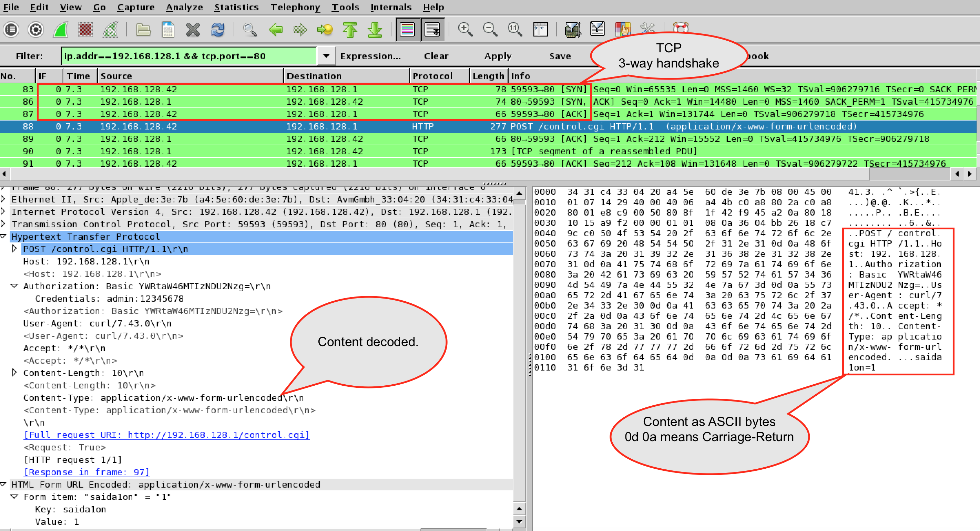The image size is (980, 531).
Task: Open the filter history dropdown arrow
Action: 326,56
